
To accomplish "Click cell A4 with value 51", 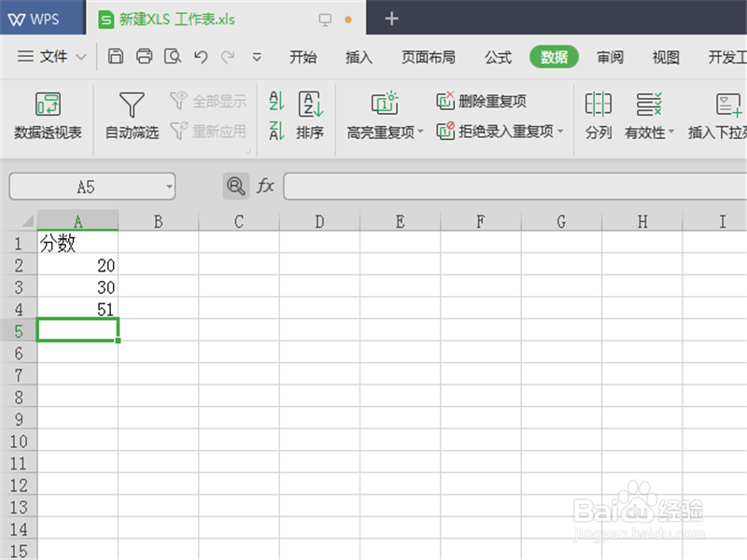I will click(x=78, y=309).
